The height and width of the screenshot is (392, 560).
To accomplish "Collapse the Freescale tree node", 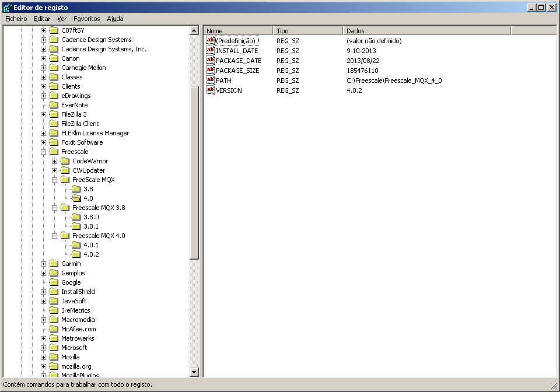I will coord(43,152).
